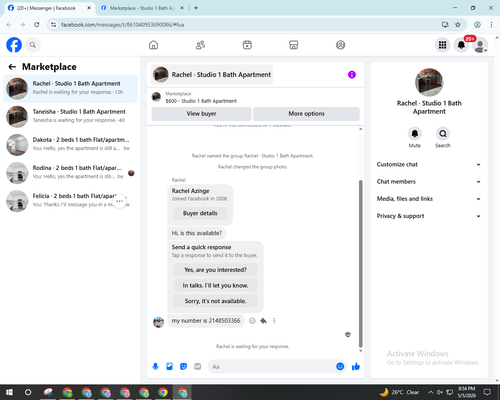
Task: Choose a sticker with the sticker icon
Action: [183, 367]
